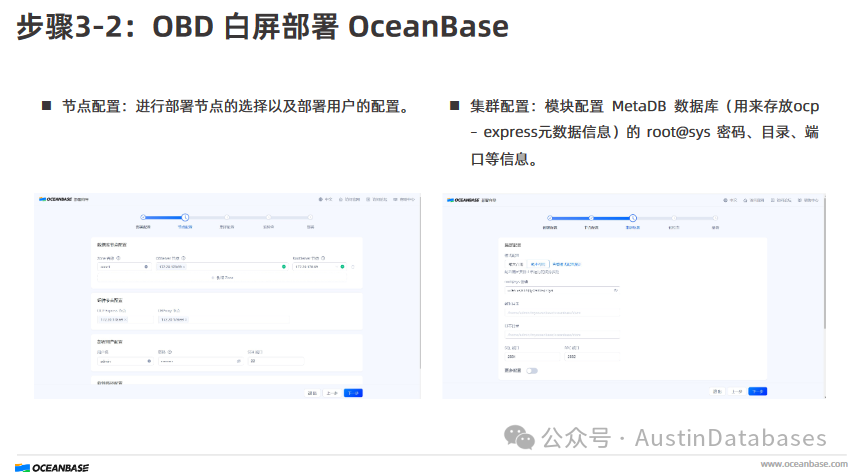This screenshot has height=472, width=854.
Task: Click the exit button in node-configuration screenshot
Action: [x=312, y=393]
